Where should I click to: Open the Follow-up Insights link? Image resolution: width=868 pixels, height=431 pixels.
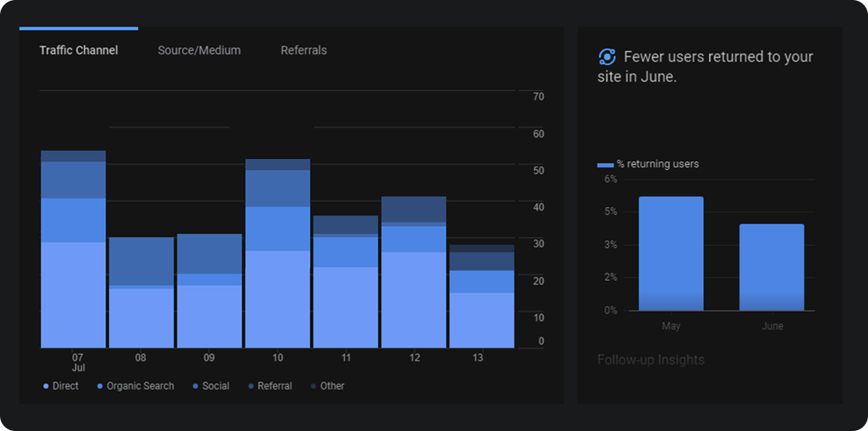point(650,360)
